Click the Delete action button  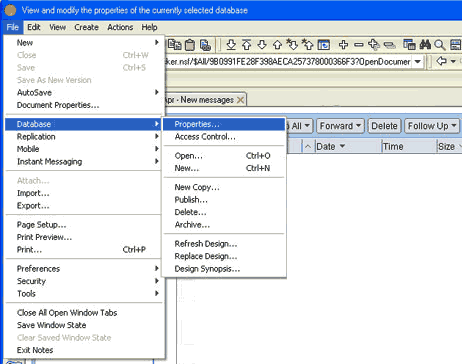pyautogui.click(x=384, y=126)
